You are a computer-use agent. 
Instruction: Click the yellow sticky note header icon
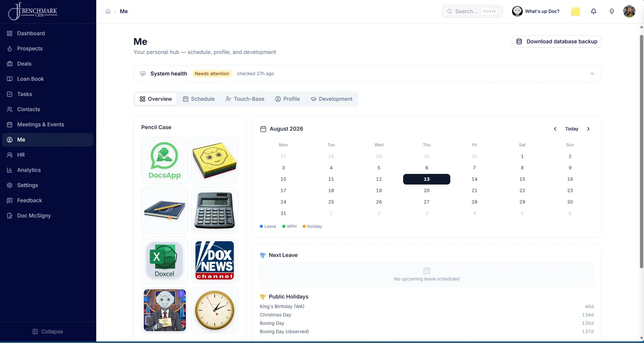tap(575, 12)
